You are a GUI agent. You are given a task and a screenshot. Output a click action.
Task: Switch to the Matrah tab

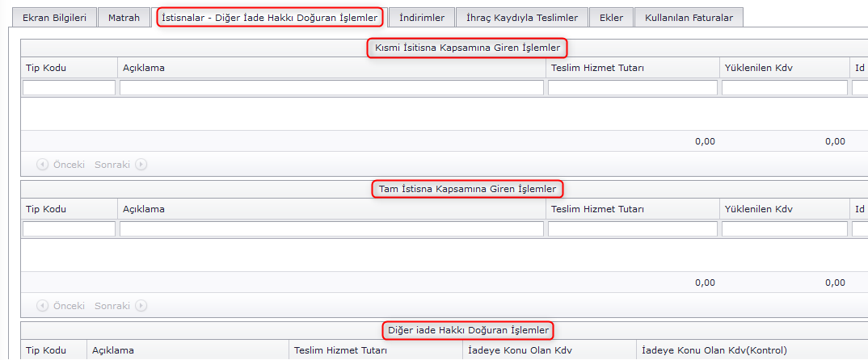point(124,18)
